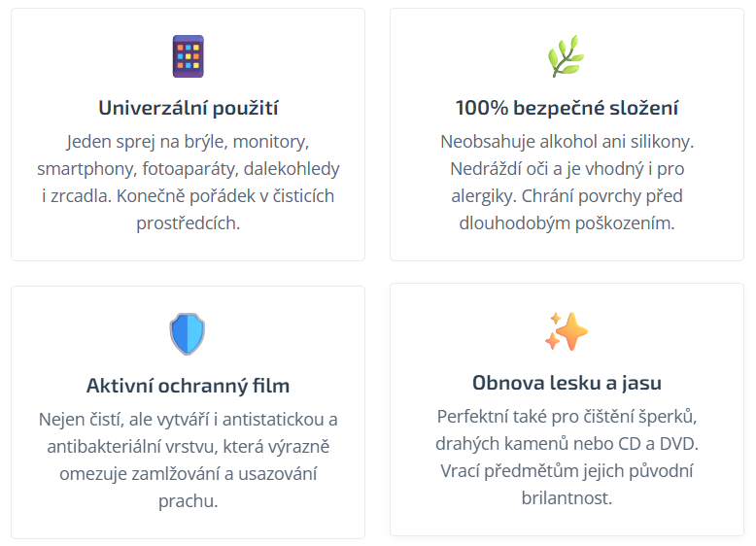Select the "Univerzální použití" heading
The width and height of the screenshot is (756, 546).
point(189,108)
